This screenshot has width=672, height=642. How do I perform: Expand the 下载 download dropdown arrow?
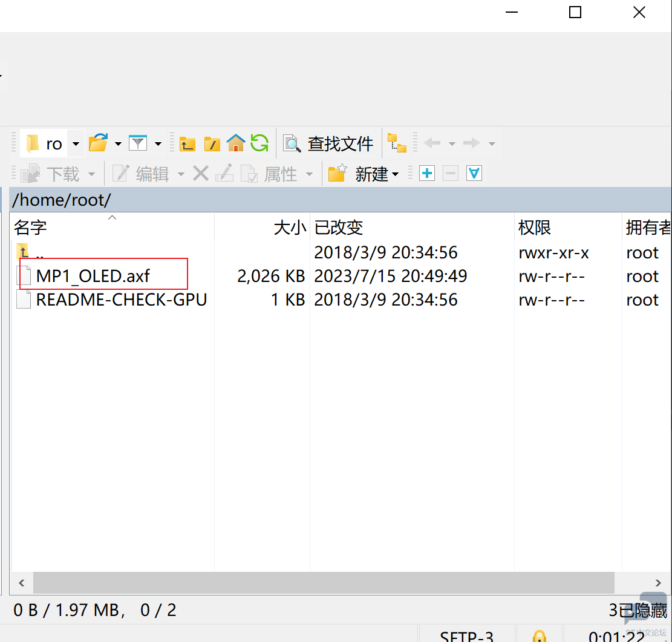[91, 174]
